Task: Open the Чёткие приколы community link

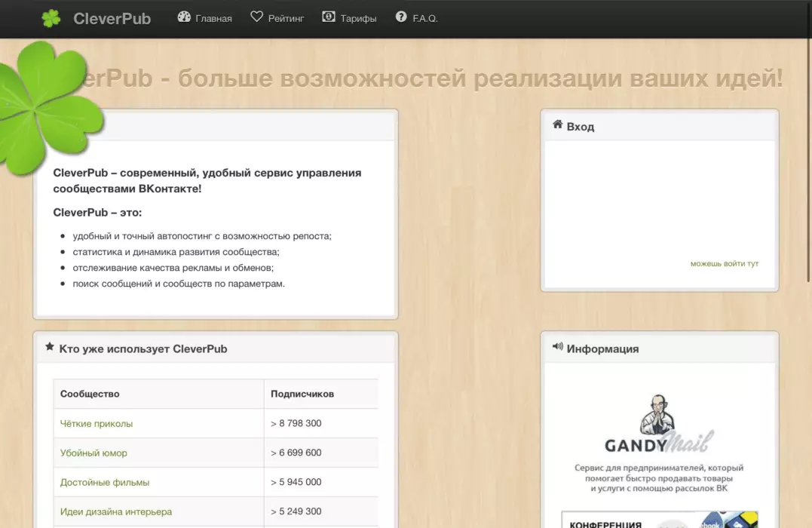Action: (97, 424)
